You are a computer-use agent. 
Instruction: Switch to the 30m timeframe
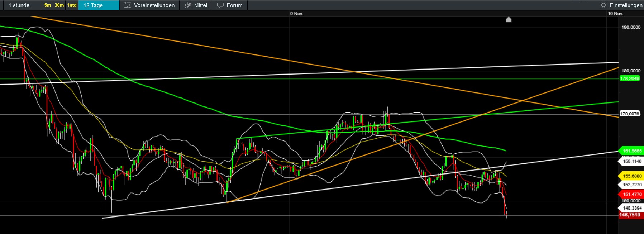click(x=59, y=5)
